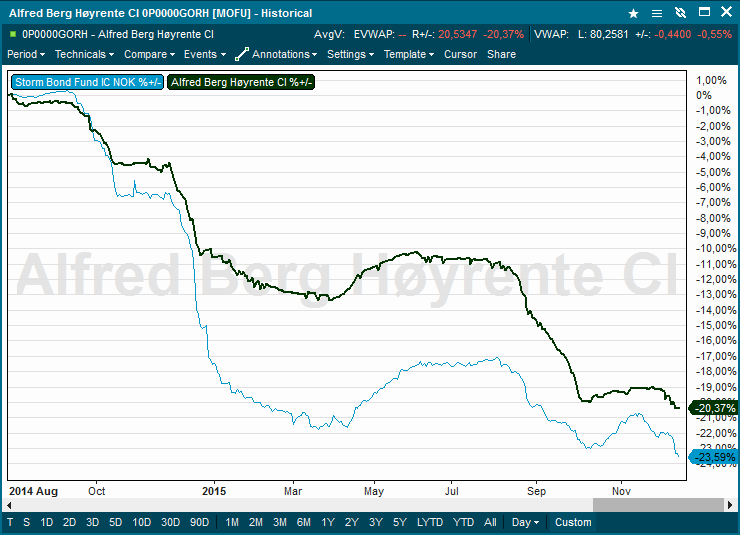Click the Custom range button
The width and height of the screenshot is (740, 535).
coord(573,522)
